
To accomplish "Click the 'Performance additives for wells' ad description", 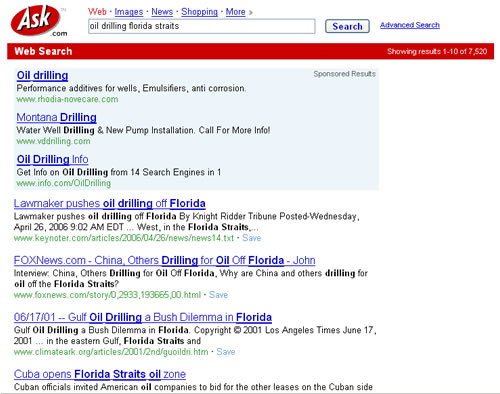I will coord(131,88).
